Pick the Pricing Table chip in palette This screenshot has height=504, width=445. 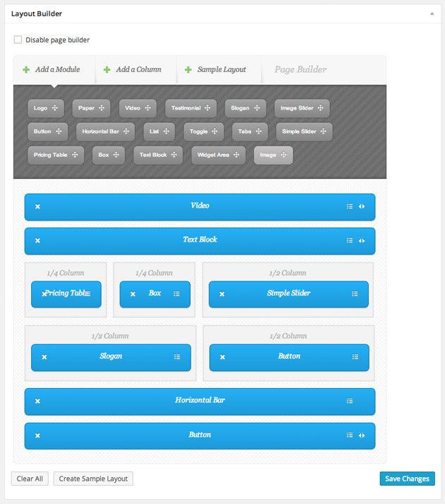[56, 155]
